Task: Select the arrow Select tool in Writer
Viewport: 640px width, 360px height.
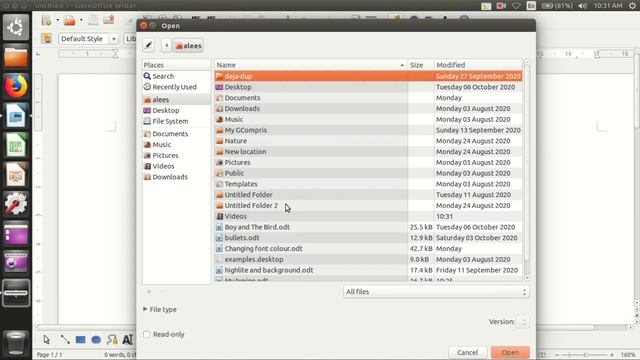Action: (47, 340)
